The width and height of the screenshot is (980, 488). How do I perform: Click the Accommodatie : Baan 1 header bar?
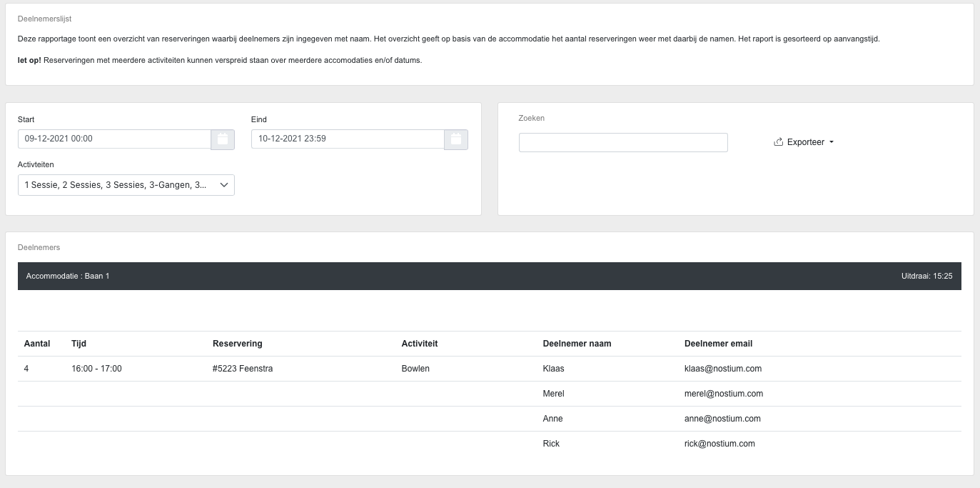pyautogui.click(x=489, y=276)
